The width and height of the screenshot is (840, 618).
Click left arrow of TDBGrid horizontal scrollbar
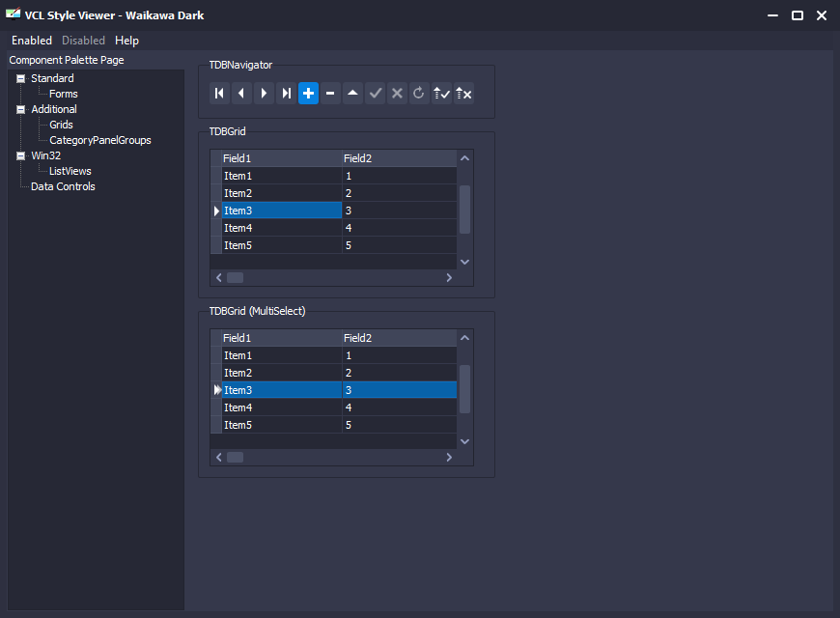coord(218,278)
